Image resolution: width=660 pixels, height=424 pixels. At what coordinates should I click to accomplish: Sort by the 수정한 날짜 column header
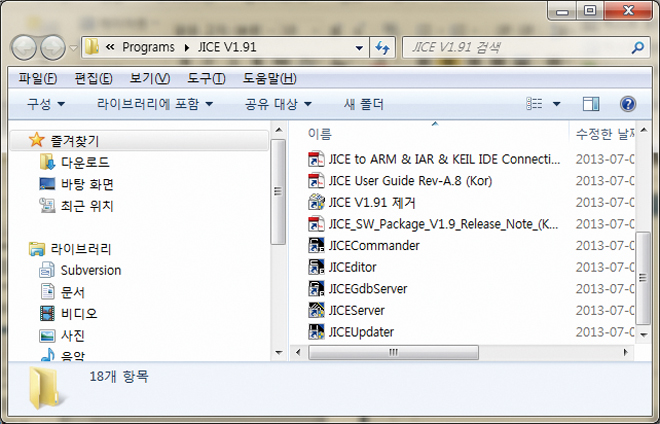pyautogui.click(x=605, y=134)
